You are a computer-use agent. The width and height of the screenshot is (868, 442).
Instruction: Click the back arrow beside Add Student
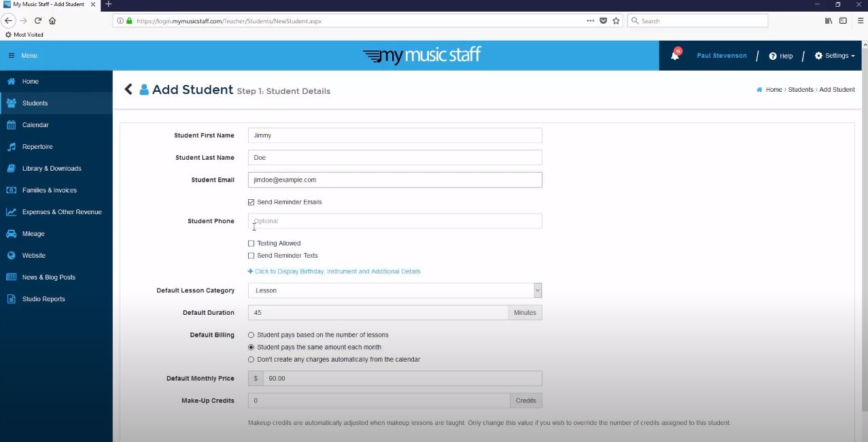128,89
